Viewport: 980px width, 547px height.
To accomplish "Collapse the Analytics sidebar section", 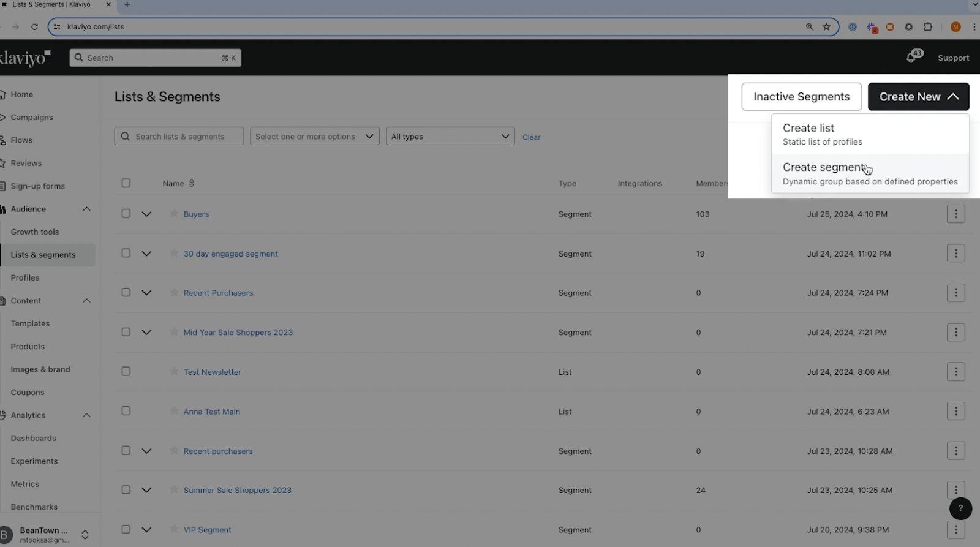I will tap(86, 415).
